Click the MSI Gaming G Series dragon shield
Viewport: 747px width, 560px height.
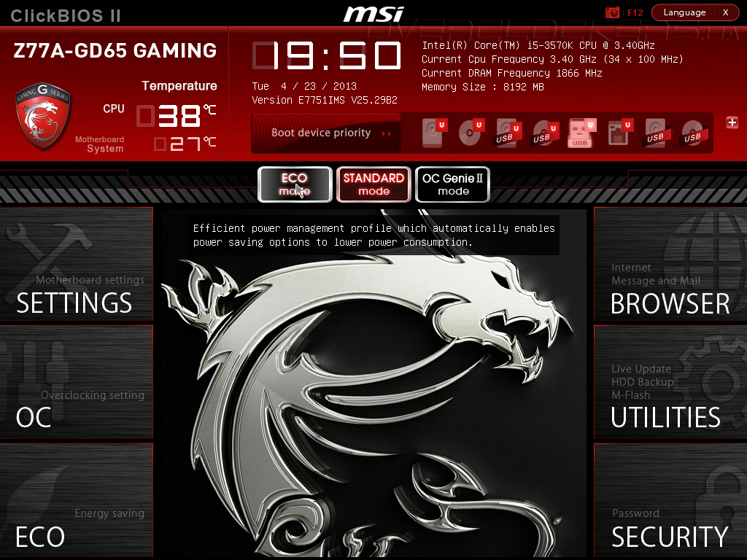pyautogui.click(x=43, y=116)
